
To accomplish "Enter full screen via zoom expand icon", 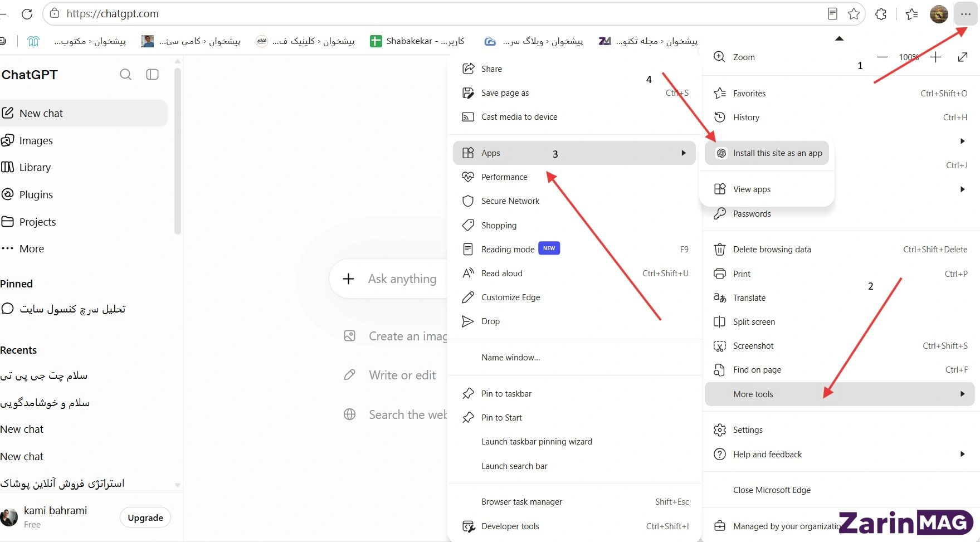I will [963, 57].
